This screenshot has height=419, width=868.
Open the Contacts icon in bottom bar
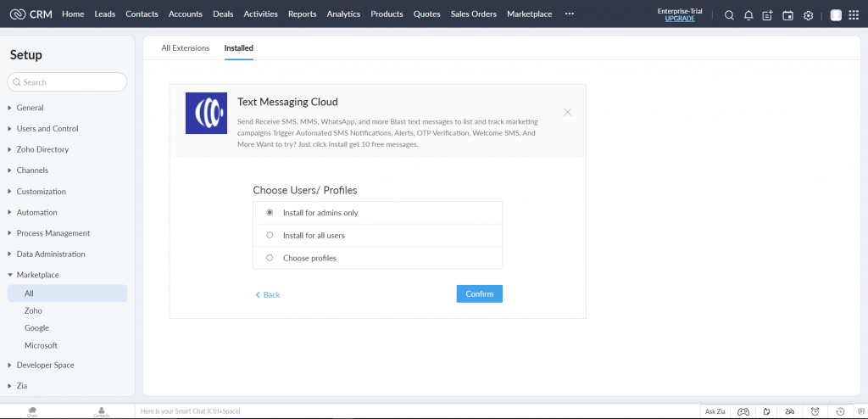click(102, 412)
